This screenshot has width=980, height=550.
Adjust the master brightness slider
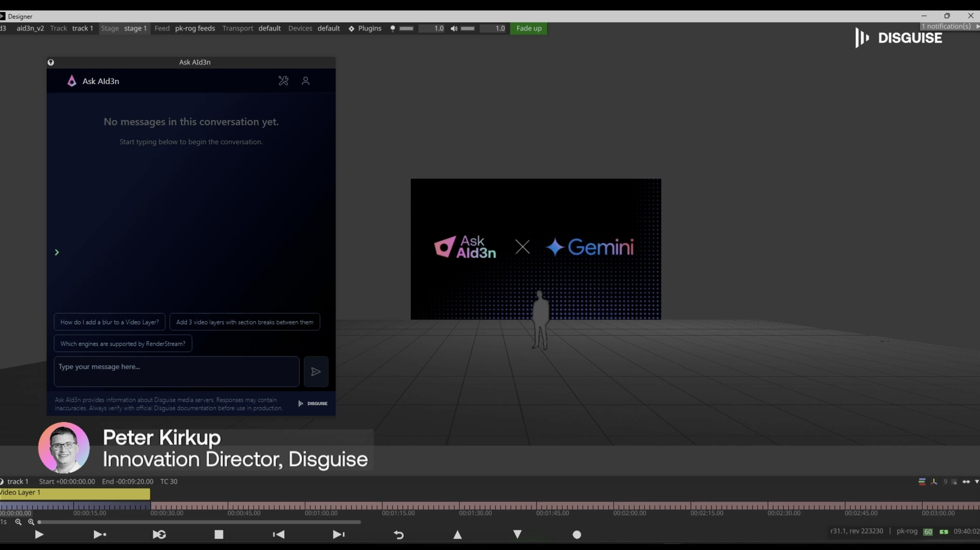(x=406, y=28)
